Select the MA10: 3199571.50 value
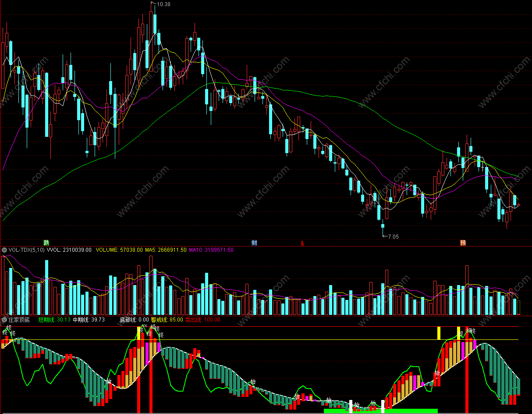 pos(211,250)
